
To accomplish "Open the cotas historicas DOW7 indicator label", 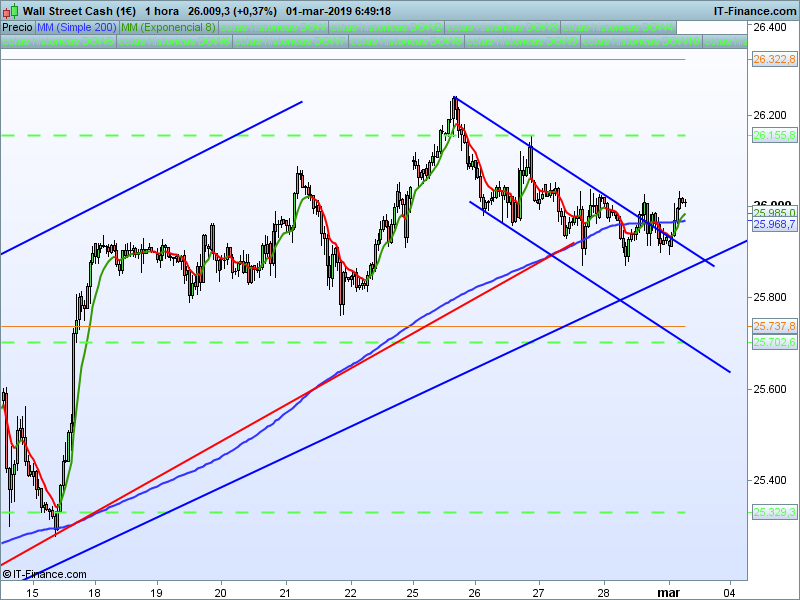I will tap(290, 41).
